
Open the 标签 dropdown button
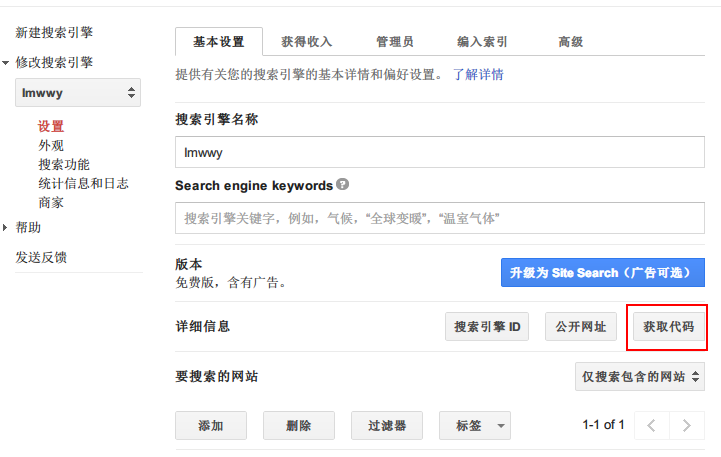(475, 425)
